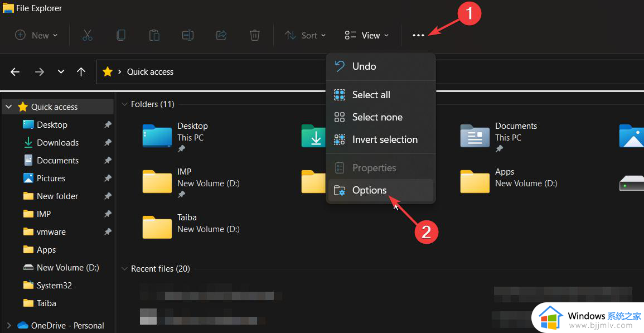This screenshot has width=644, height=333.
Task: Unpin Desktop using its sidebar pin icon
Action: point(108,124)
